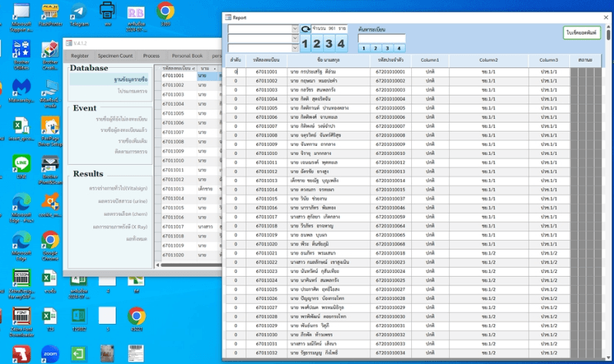Click small search button 1
The image size is (614, 364).
[x=364, y=48]
